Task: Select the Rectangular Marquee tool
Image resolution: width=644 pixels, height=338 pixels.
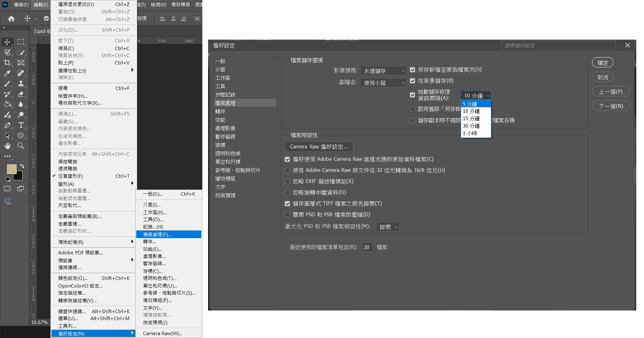Action: (x=21, y=42)
